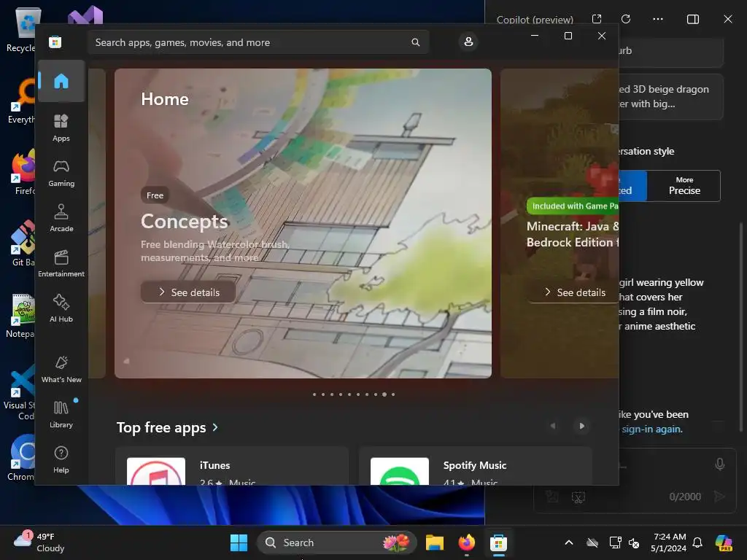Click the Copilot panel scrollbar
This screenshot has width=747, height=560.
pos(741,327)
